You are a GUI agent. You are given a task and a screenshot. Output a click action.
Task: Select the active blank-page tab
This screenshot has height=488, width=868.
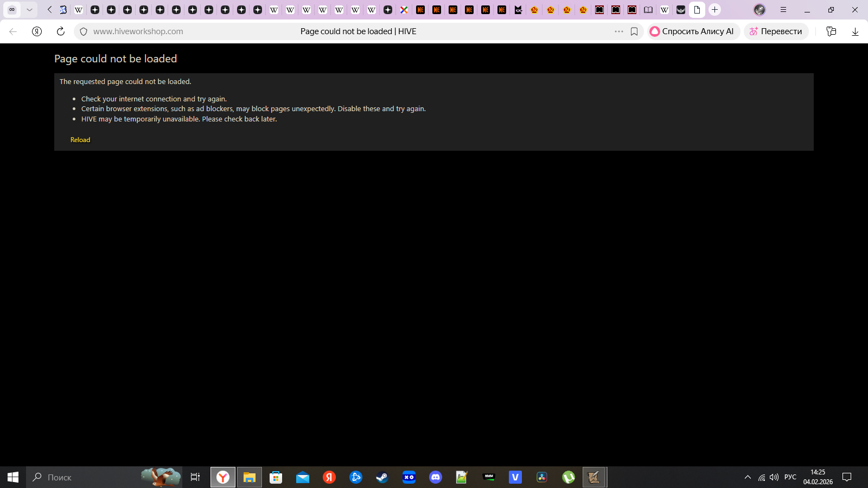[697, 10]
